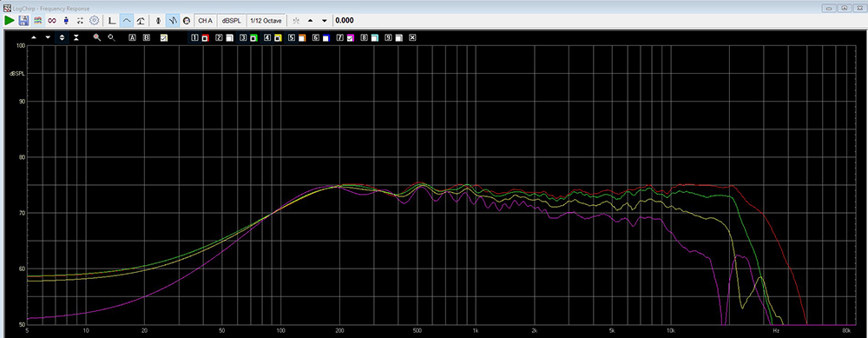The image size is (868, 338).
Task: Select the frequency response curve icon
Action: (x=127, y=21)
